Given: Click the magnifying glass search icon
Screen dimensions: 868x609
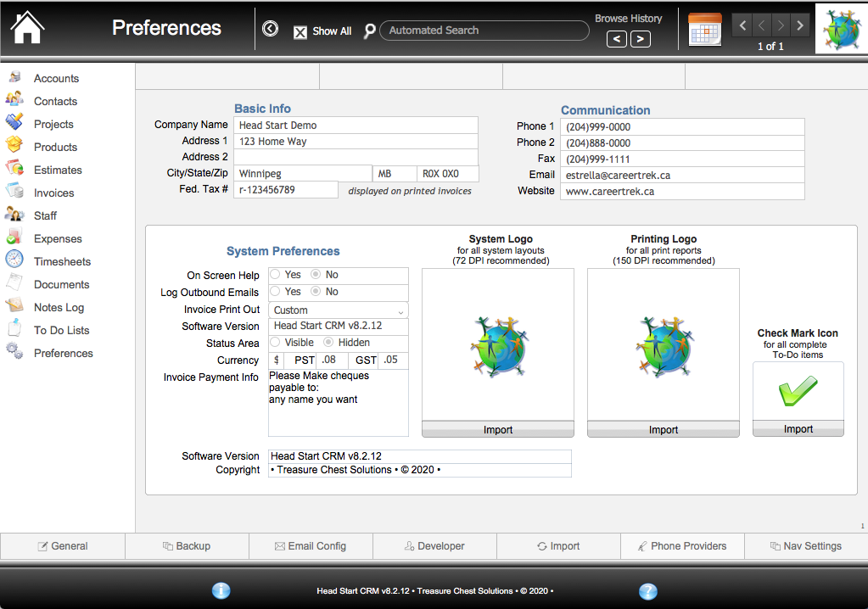Looking at the screenshot, I should (x=369, y=31).
